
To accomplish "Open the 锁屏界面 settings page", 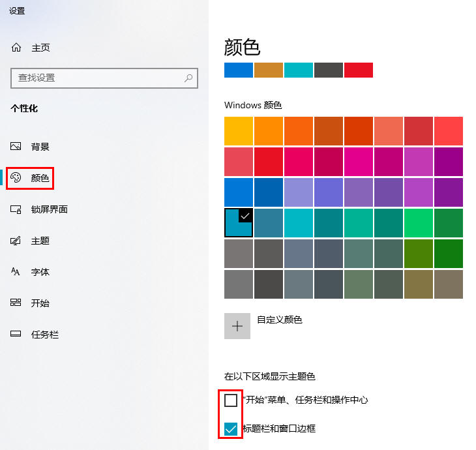I will tap(49, 209).
